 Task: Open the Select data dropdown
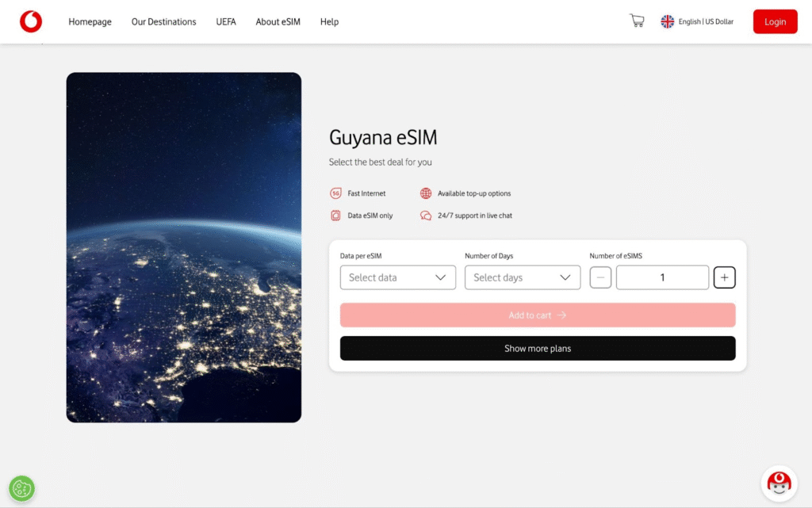(397, 277)
